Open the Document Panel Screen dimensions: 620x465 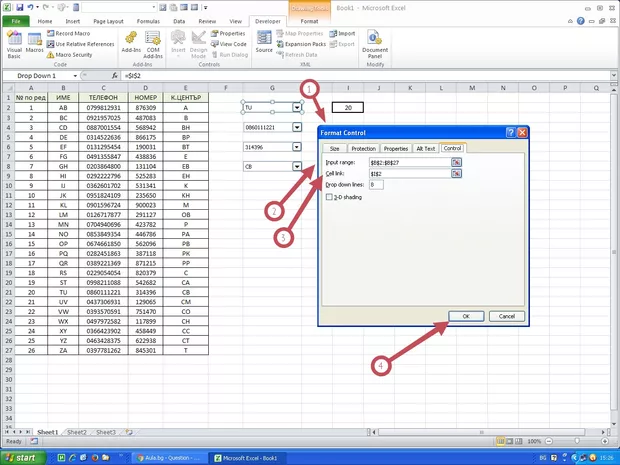pos(376,45)
